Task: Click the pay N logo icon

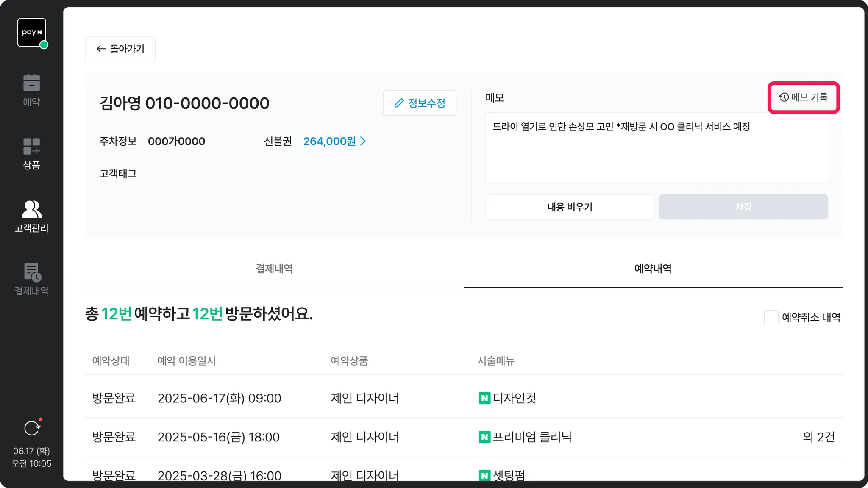Action: [32, 33]
